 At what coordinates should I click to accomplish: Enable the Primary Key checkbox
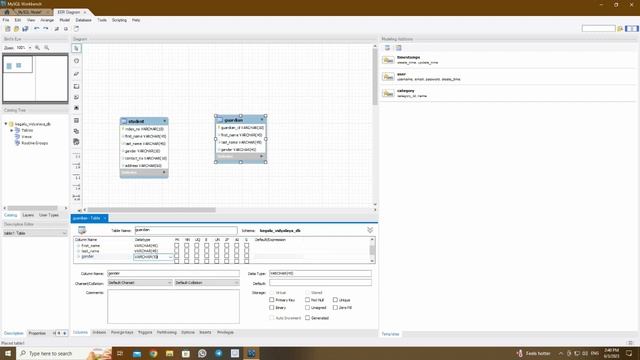click(271, 300)
